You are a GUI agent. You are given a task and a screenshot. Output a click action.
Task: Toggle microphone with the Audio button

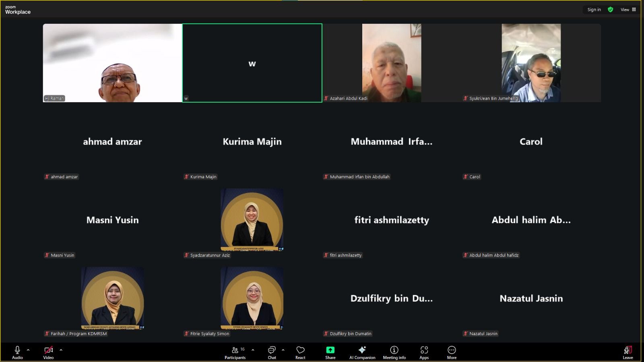pyautogui.click(x=17, y=352)
